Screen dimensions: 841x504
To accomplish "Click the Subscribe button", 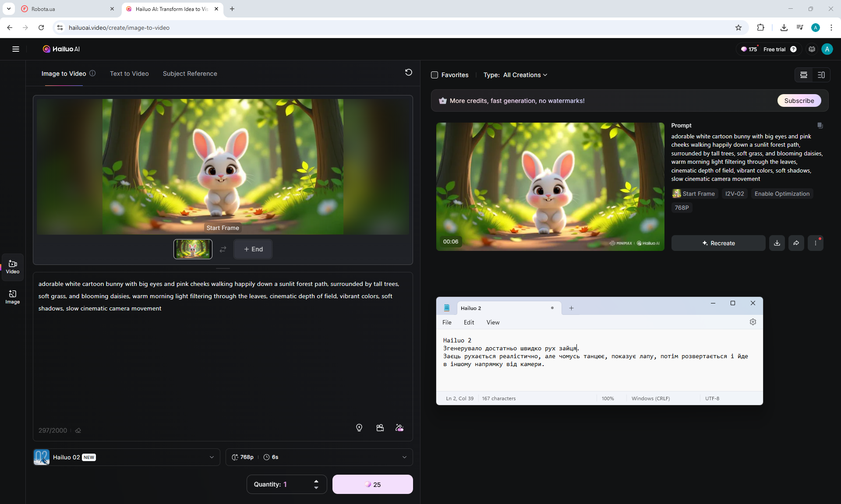I will [x=799, y=101].
